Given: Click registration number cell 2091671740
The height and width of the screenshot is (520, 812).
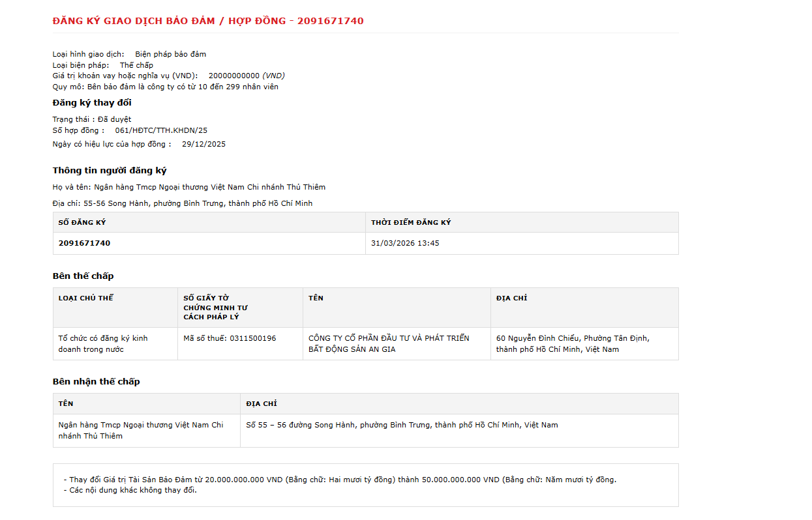Looking at the screenshot, I should pos(209,243).
